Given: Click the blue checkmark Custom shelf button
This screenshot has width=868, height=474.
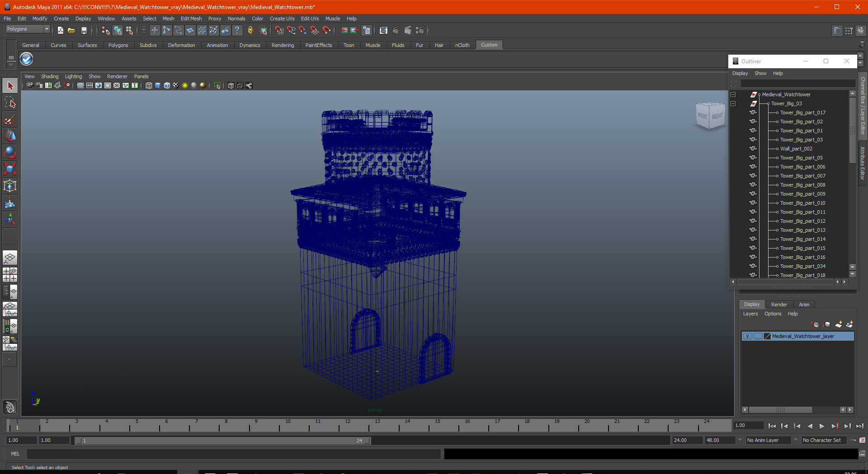Looking at the screenshot, I should point(27,59).
